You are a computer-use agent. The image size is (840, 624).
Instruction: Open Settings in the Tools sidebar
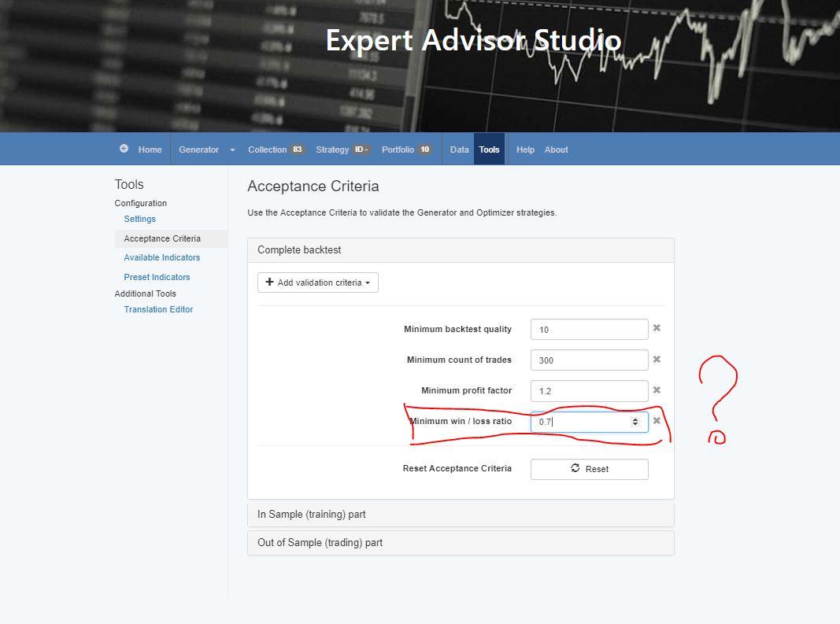140,219
